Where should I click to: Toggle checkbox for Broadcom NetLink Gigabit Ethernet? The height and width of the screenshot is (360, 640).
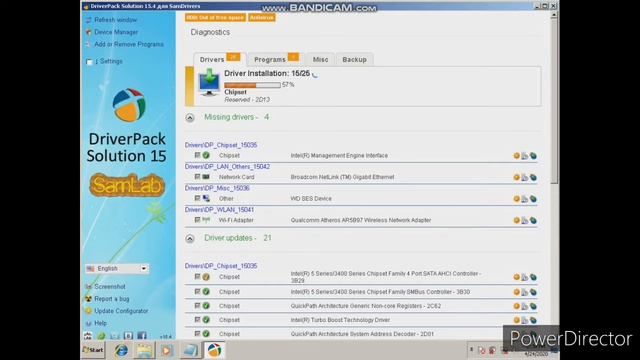(x=197, y=177)
